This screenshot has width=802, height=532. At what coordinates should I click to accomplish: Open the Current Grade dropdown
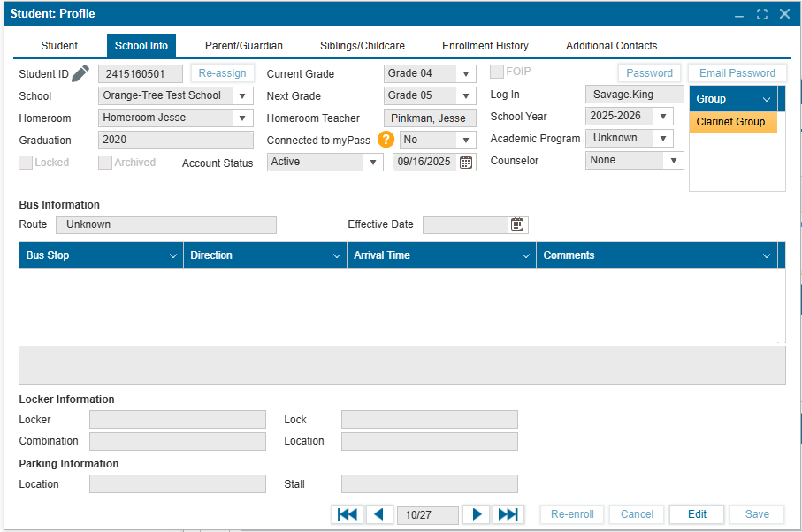[x=465, y=73]
